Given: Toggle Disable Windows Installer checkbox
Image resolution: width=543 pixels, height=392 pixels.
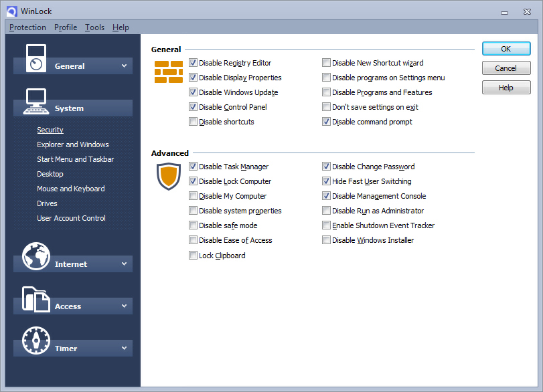Looking at the screenshot, I should tap(327, 240).
